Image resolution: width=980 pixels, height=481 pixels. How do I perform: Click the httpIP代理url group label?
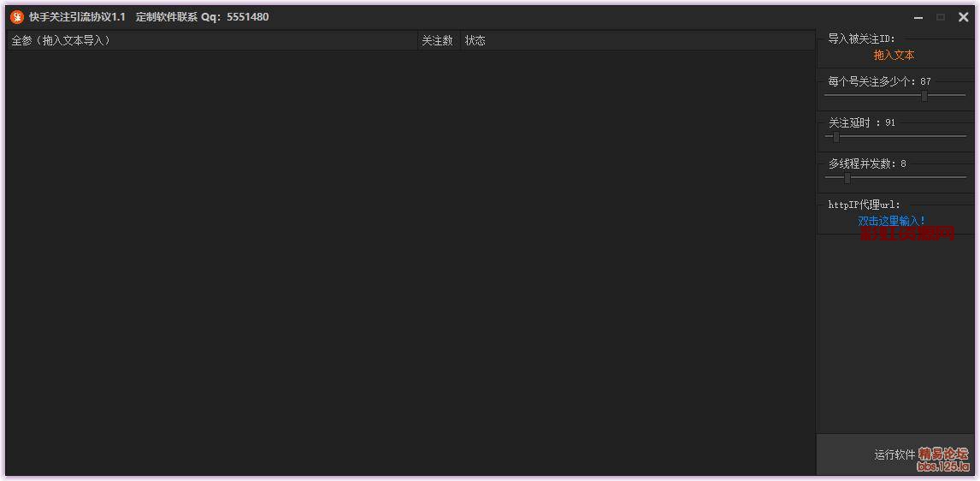[x=864, y=205]
